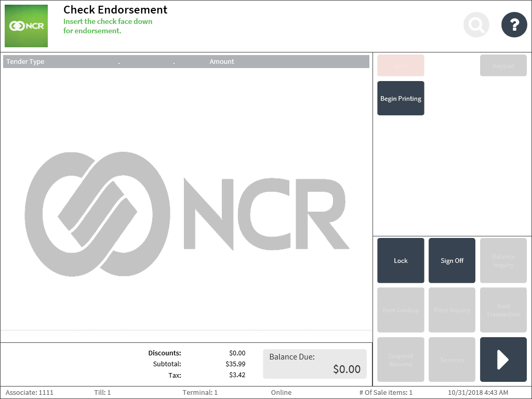Click the green NCR logo tile

tap(26, 26)
